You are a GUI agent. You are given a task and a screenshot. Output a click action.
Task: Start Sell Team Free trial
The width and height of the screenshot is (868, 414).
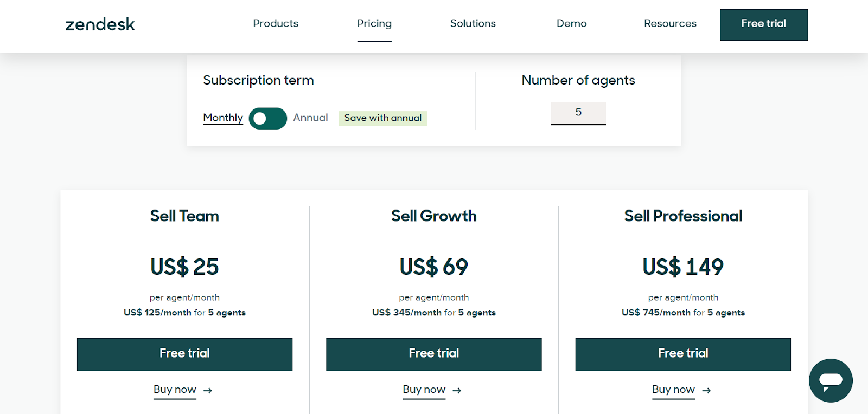184,354
